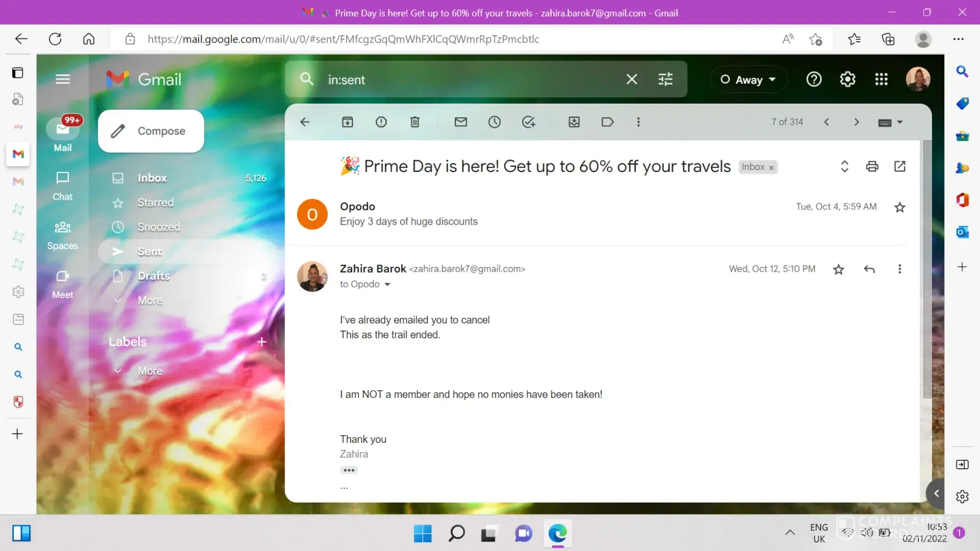Screen dimensions: 980x551
Task: Open the Google account profile picture
Action: pyautogui.click(x=918, y=79)
